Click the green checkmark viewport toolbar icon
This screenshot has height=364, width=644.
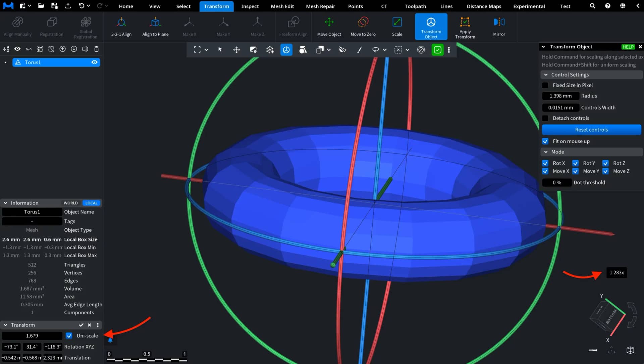(437, 50)
